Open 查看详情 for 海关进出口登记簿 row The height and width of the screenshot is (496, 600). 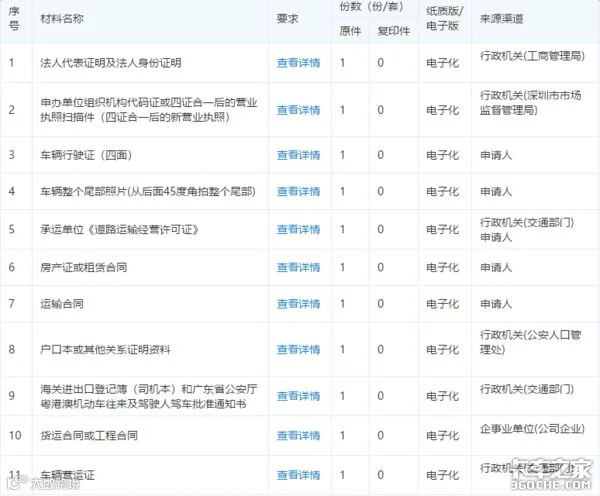pyautogui.click(x=298, y=396)
